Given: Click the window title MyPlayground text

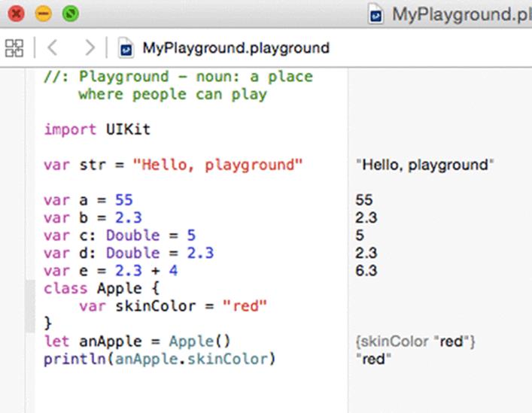Looking at the screenshot, I should 462,14.
